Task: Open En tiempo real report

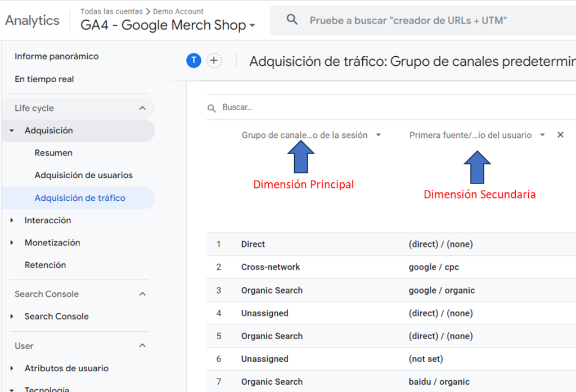Action: (44, 79)
